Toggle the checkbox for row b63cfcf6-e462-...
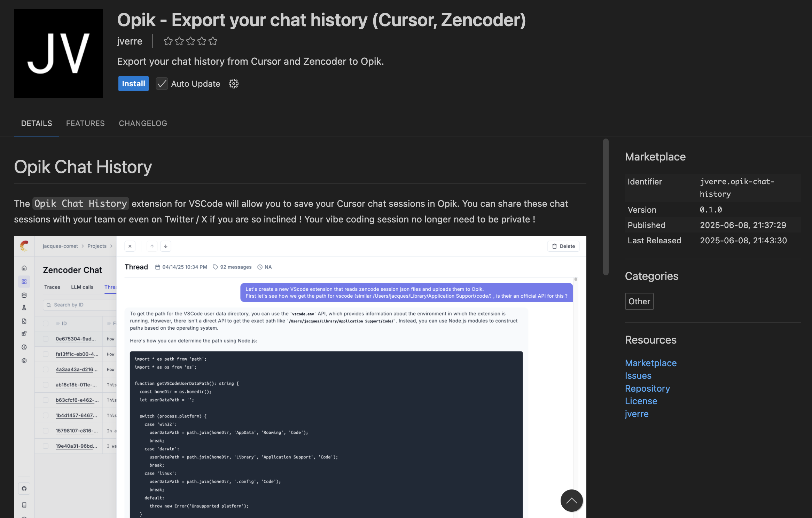This screenshot has height=518, width=812. click(46, 400)
